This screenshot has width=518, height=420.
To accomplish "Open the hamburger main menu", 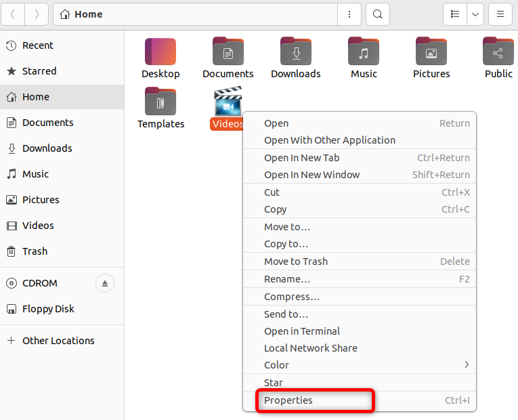I will click(500, 14).
